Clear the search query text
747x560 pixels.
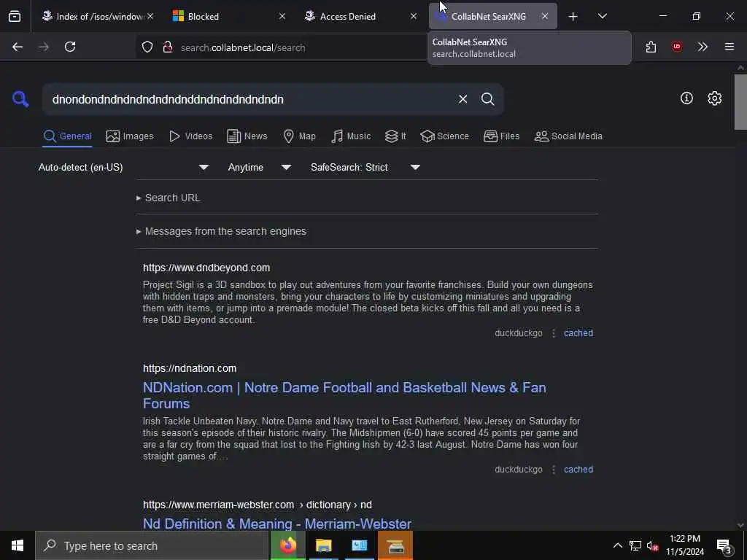(x=462, y=99)
